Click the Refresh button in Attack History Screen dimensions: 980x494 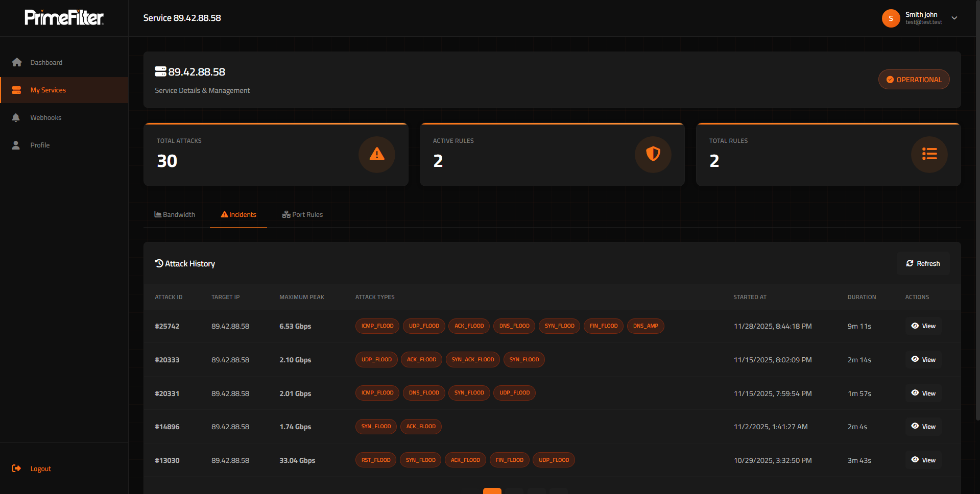(923, 263)
